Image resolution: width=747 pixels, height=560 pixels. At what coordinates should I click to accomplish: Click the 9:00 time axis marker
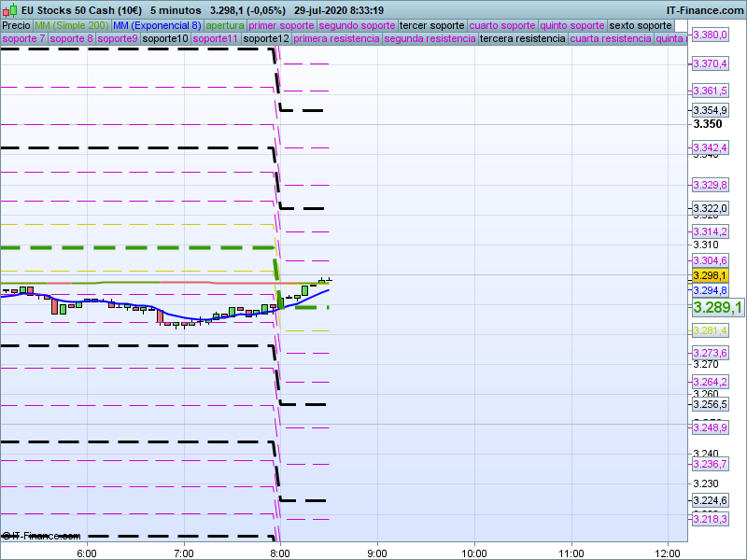coord(376,553)
